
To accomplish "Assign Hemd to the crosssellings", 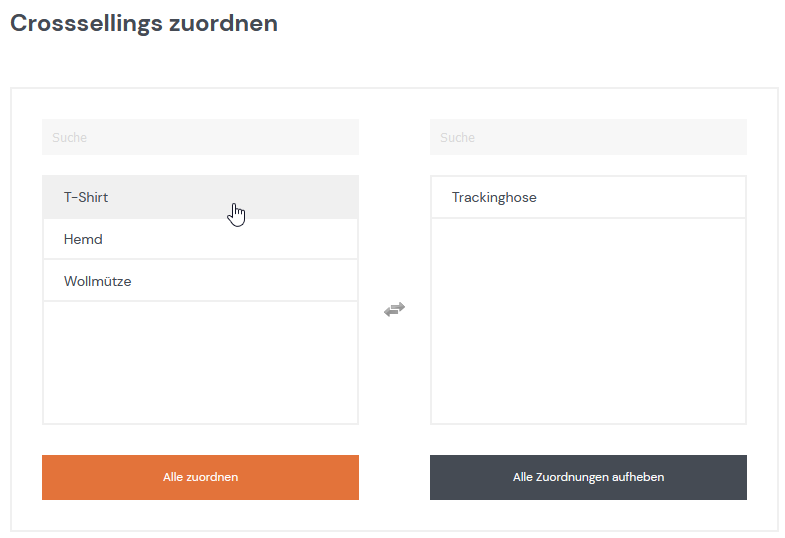I will click(x=200, y=239).
